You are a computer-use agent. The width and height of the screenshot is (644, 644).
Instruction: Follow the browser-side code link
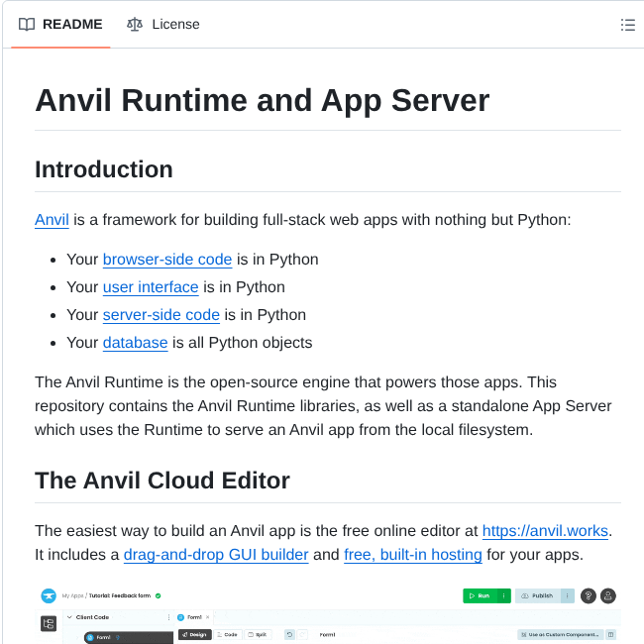(167, 260)
